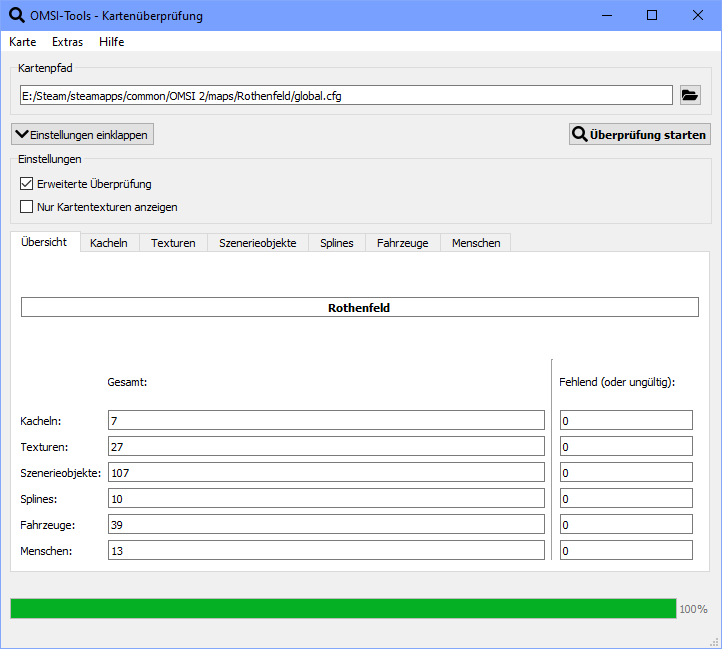Click the green progress bar
722x649 pixels.
pos(343,609)
